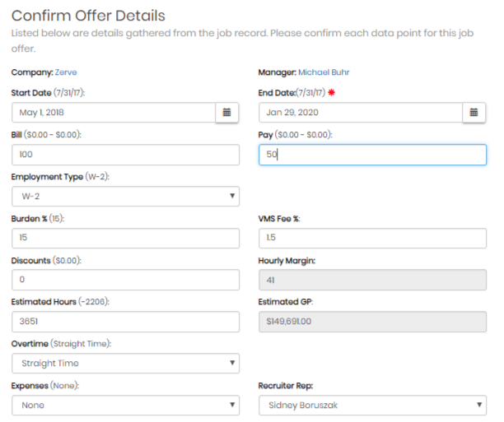Expand the Employment Type dropdown
Screen dimensions: 504x422
125,196
